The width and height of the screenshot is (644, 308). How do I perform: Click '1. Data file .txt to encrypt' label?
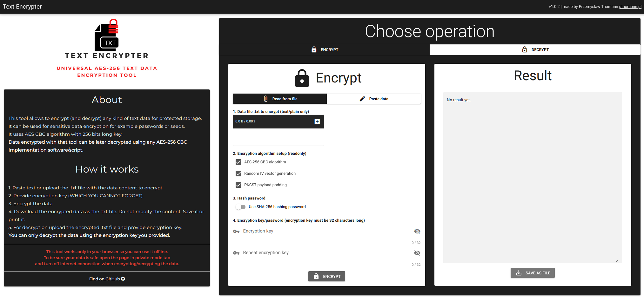[x=271, y=112]
